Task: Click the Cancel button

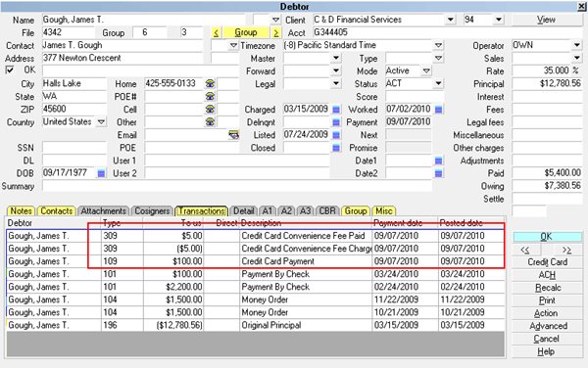Action: point(547,339)
